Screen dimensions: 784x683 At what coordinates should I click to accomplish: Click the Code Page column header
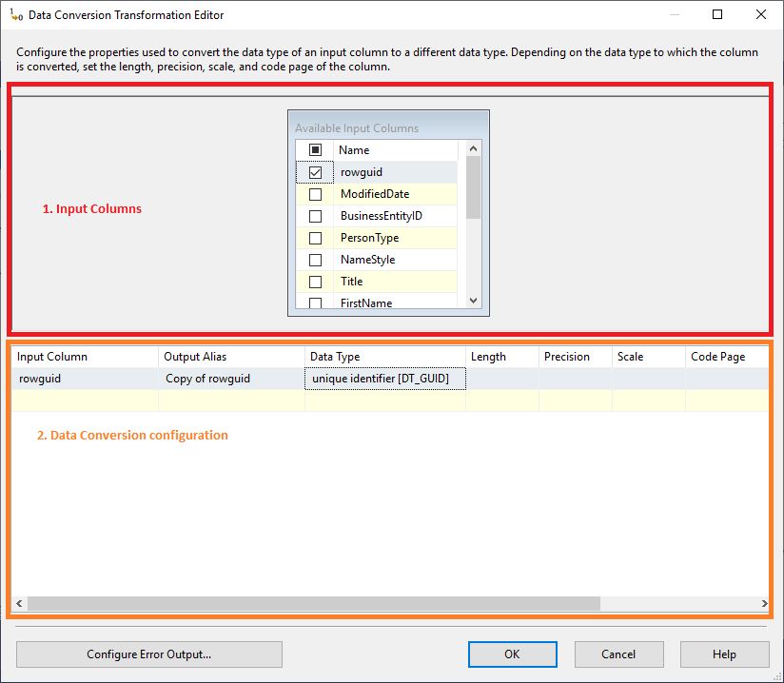719,356
